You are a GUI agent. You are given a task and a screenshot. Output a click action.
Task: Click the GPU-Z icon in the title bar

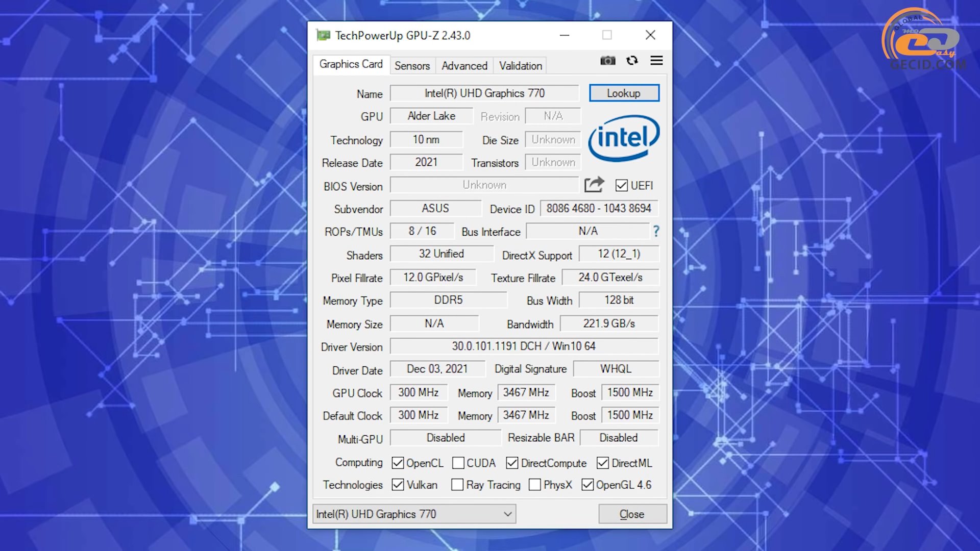[323, 35]
